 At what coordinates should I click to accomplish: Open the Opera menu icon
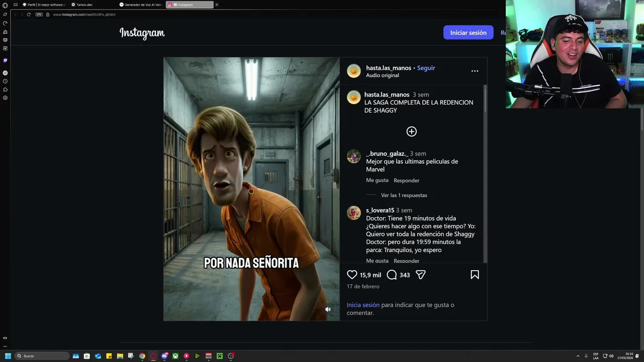click(x=5, y=5)
